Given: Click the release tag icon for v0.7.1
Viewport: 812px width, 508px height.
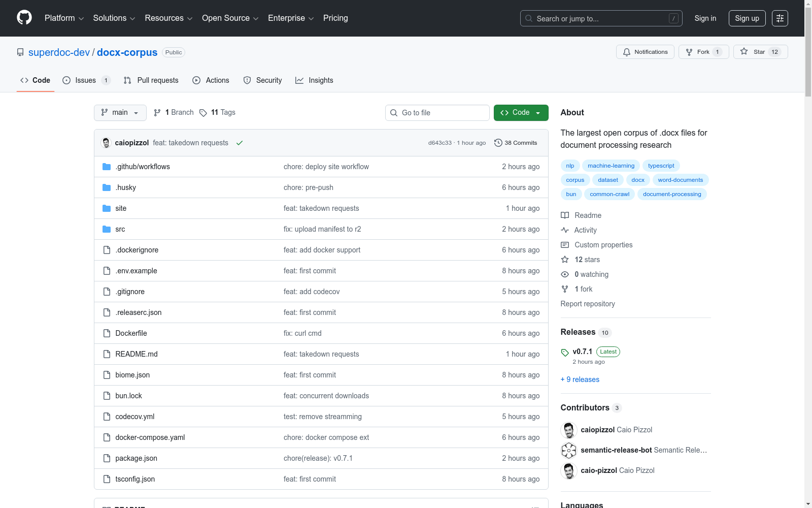Looking at the screenshot, I should [565, 352].
